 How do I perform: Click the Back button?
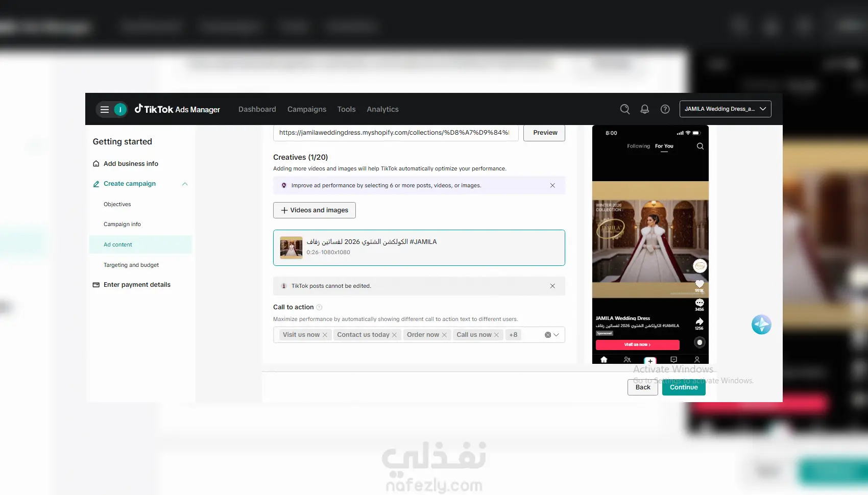[x=643, y=387]
